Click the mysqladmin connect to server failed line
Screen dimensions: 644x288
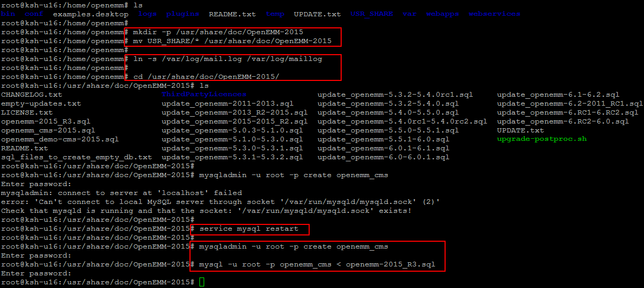coord(122,193)
